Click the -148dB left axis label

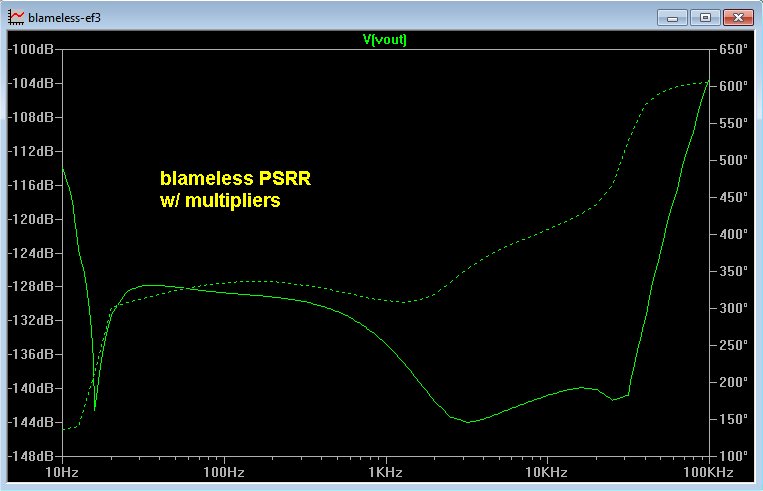point(31,456)
